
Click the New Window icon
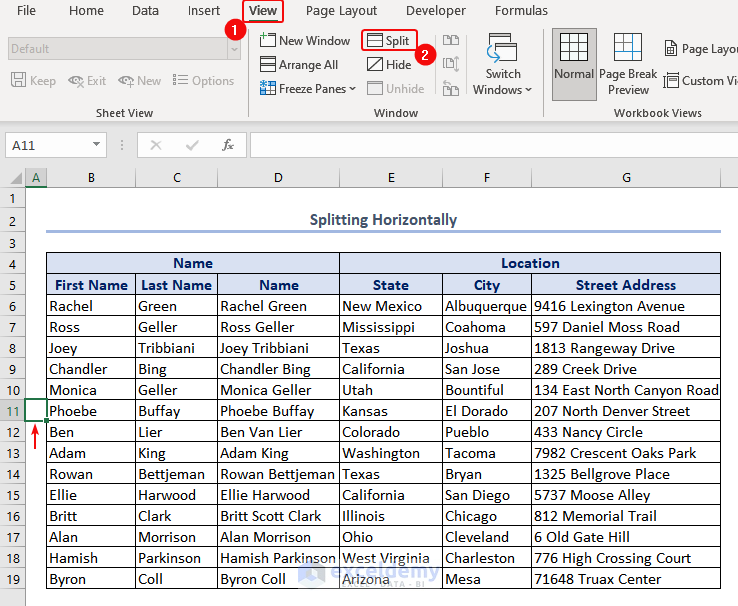click(x=268, y=40)
